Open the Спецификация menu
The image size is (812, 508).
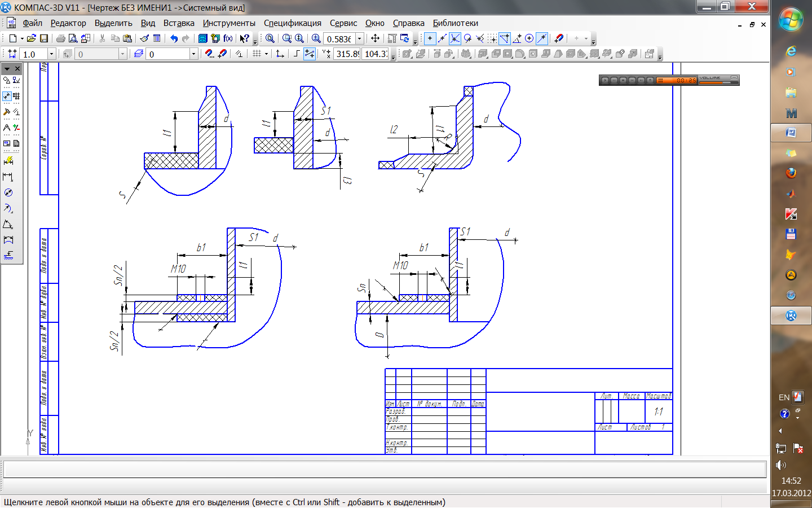click(292, 23)
